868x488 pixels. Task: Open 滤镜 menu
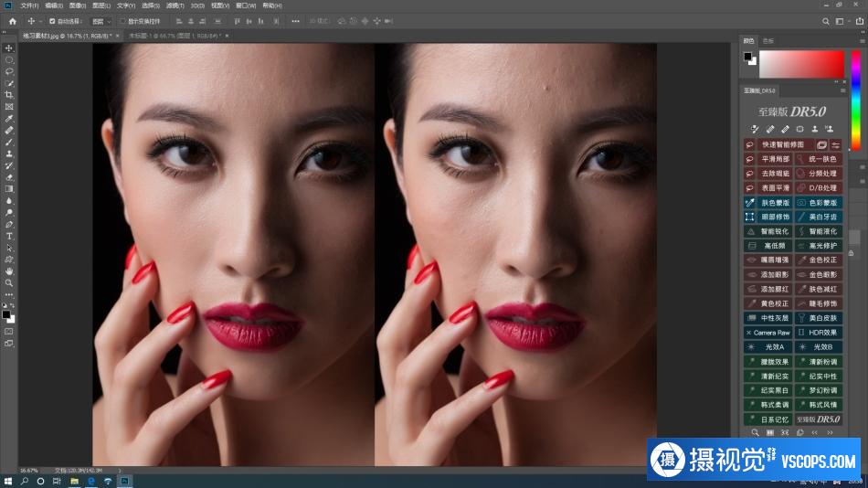(x=175, y=5)
